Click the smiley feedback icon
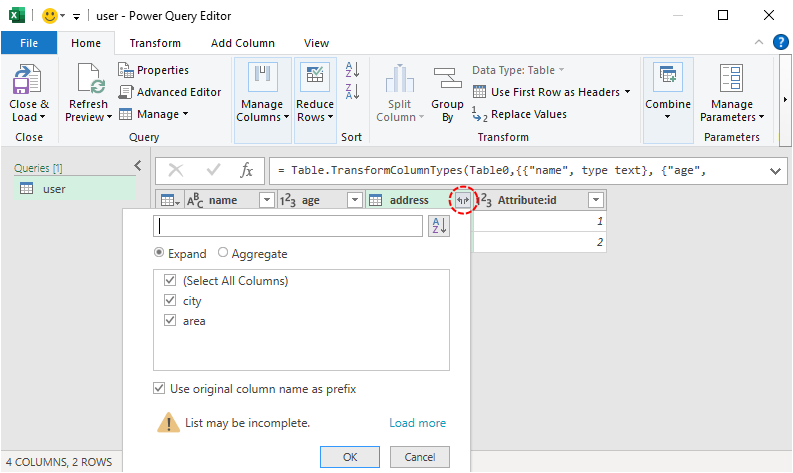Screen dimensions: 793x473 click(50, 16)
